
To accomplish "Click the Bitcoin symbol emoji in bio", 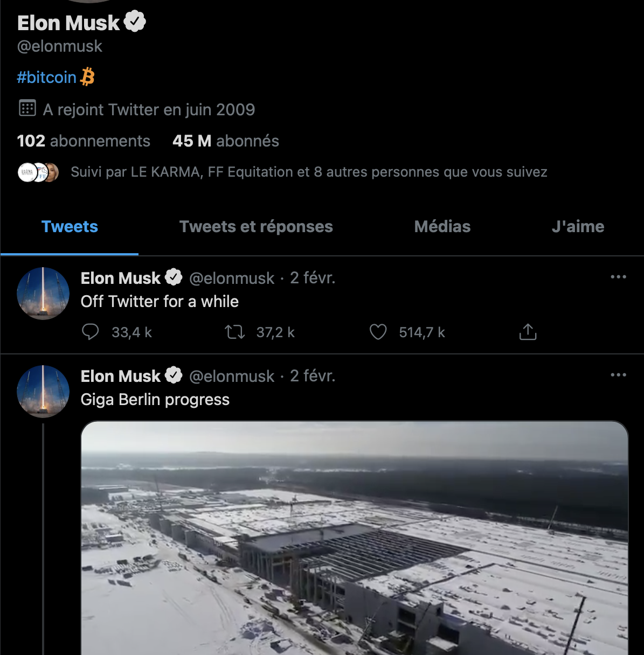I will point(87,77).
